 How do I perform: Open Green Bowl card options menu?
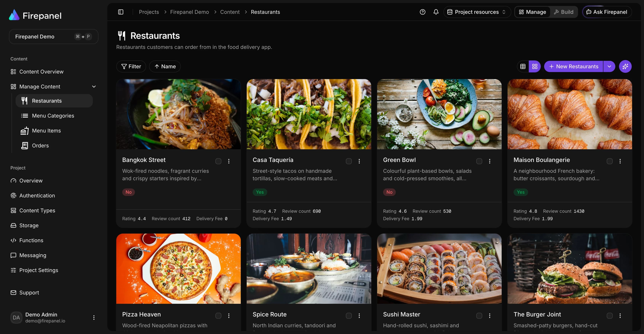pyautogui.click(x=490, y=161)
